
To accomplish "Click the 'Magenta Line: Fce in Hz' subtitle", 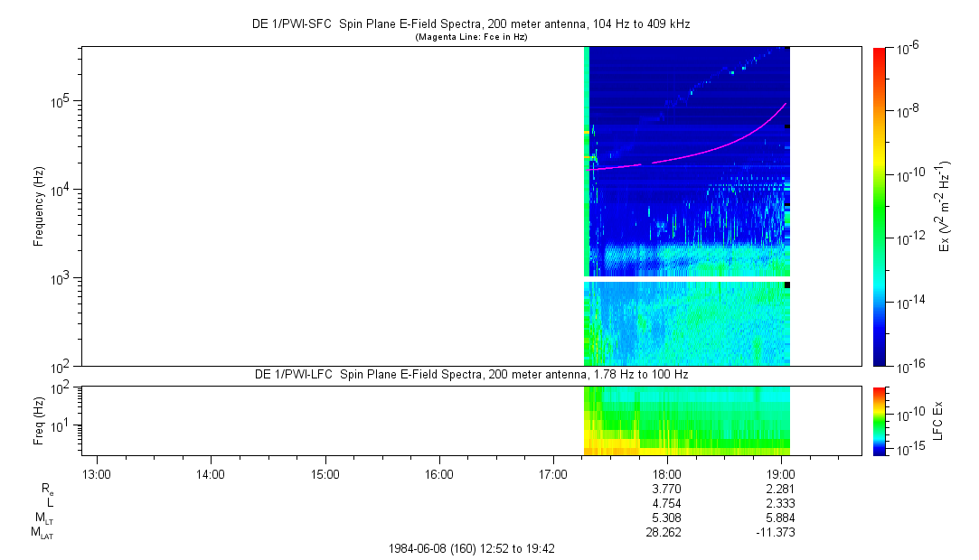I will [470, 37].
